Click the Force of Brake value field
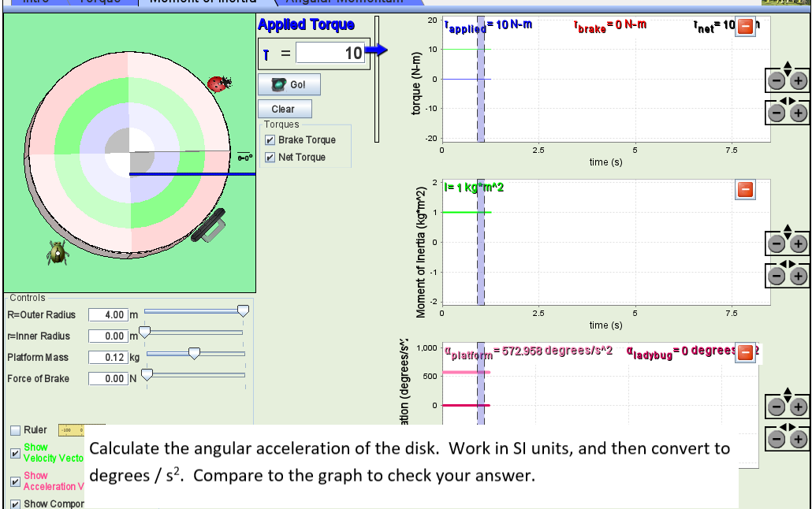812x509 pixels. [108, 378]
